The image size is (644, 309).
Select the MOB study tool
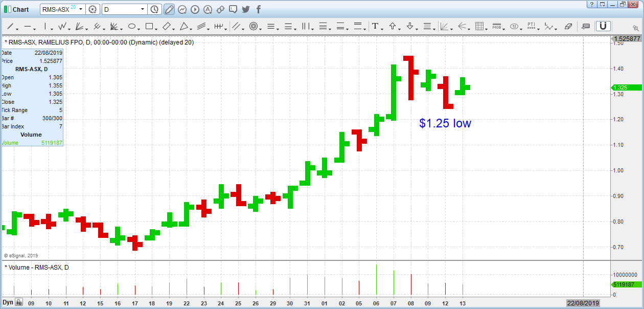pos(496,26)
